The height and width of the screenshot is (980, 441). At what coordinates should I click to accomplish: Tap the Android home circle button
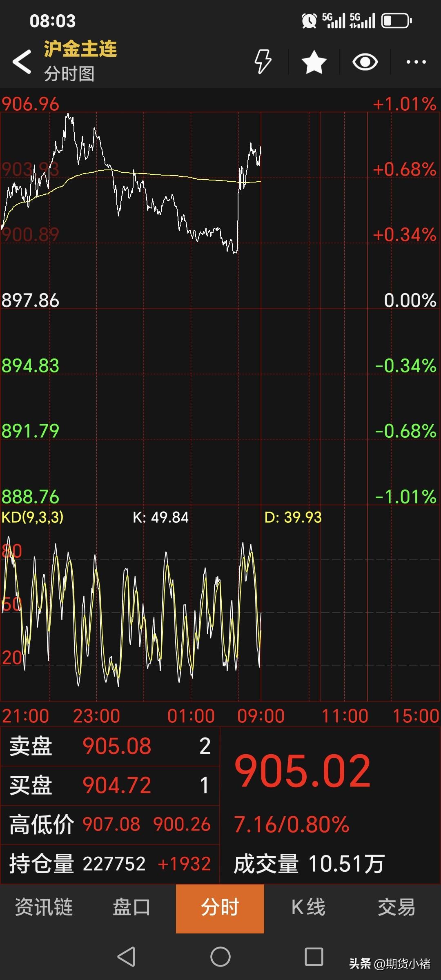click(x=220, y=956)
